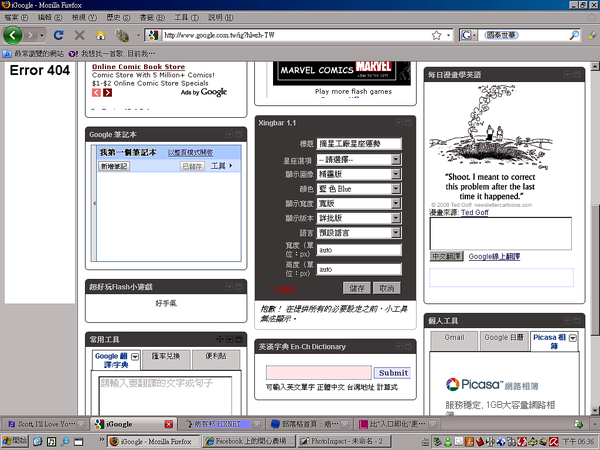This screenshot has height=450, width=600.
Task: Click the Submit button in dictionary
Action: click(x=393, y=373)
